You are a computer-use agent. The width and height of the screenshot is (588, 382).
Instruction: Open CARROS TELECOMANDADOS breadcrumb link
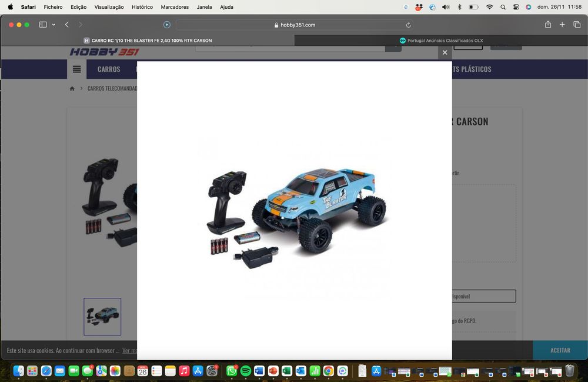[x=112, y=88]
